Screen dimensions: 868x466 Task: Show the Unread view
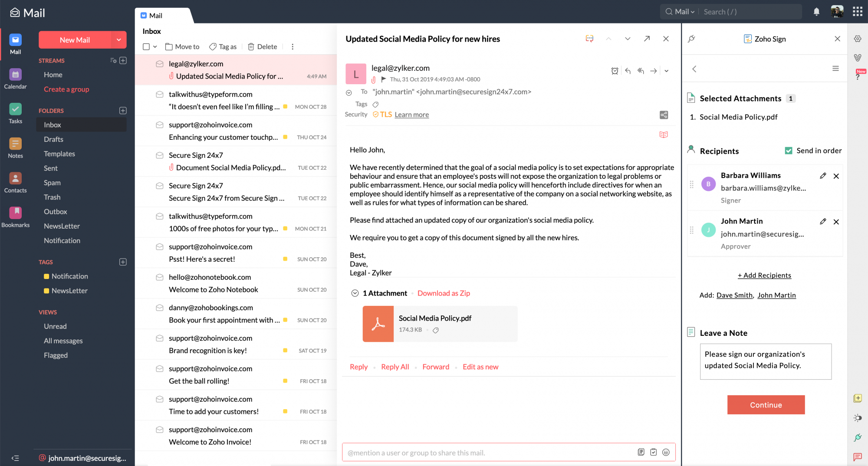pyautogui.click(x=55, y=326)
